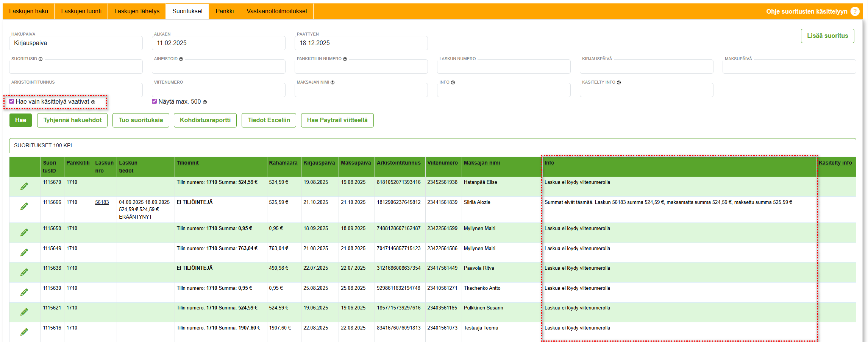The height and width of the screenshot is (342, 868).
Task: Toggle the Näytä max. 500 checkbox
Action: click(x=155, y=101)
